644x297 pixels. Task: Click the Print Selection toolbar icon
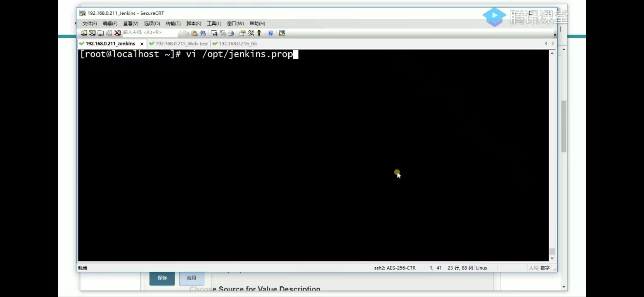click(223, 33)
